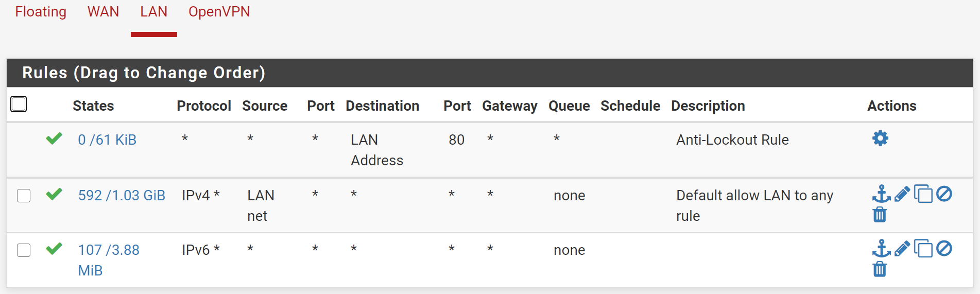
Task: Delete the IPv6 rule via trash icon
Action: coord(880,269)
